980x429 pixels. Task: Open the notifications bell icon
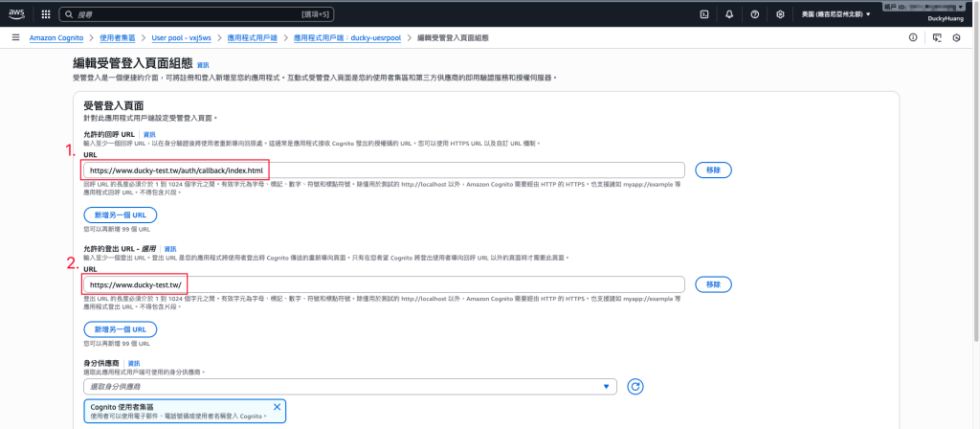point(729,13)
